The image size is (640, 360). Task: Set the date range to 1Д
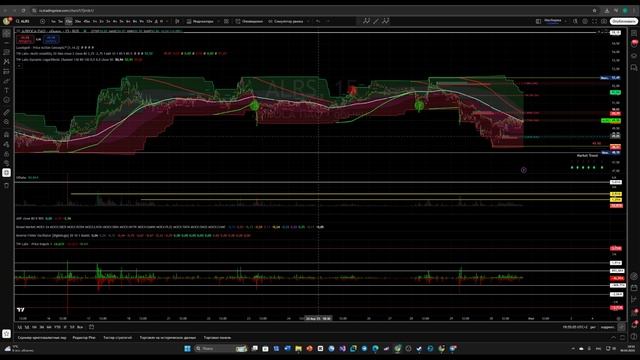(x=19, y=327)
